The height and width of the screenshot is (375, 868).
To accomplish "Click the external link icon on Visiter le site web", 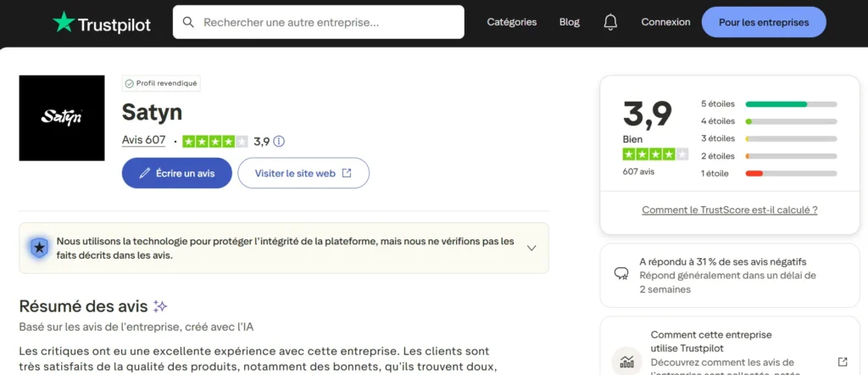I will coord(347,173).
